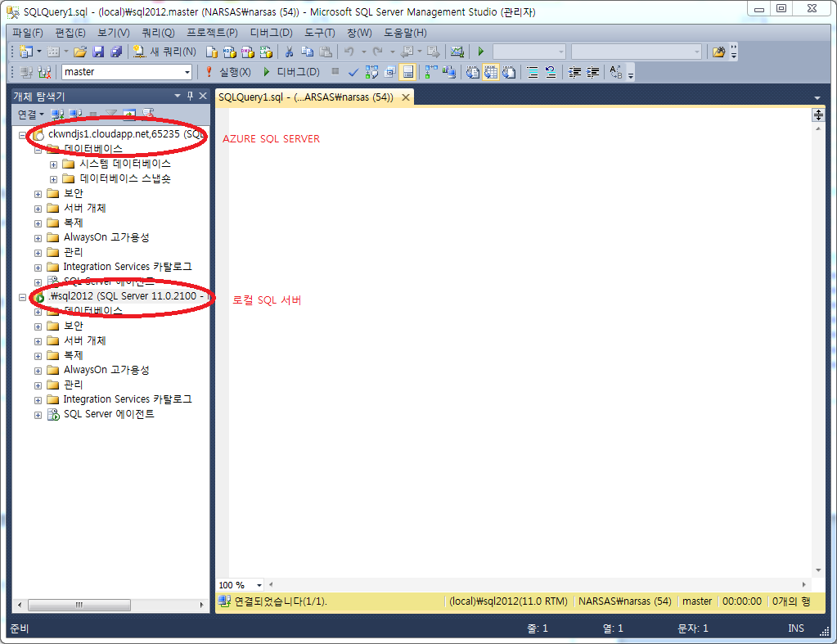This screenshot has height=644, width=837.
Task: Toggle Include Actual Execution Plan icon
Action: point(431,72)
